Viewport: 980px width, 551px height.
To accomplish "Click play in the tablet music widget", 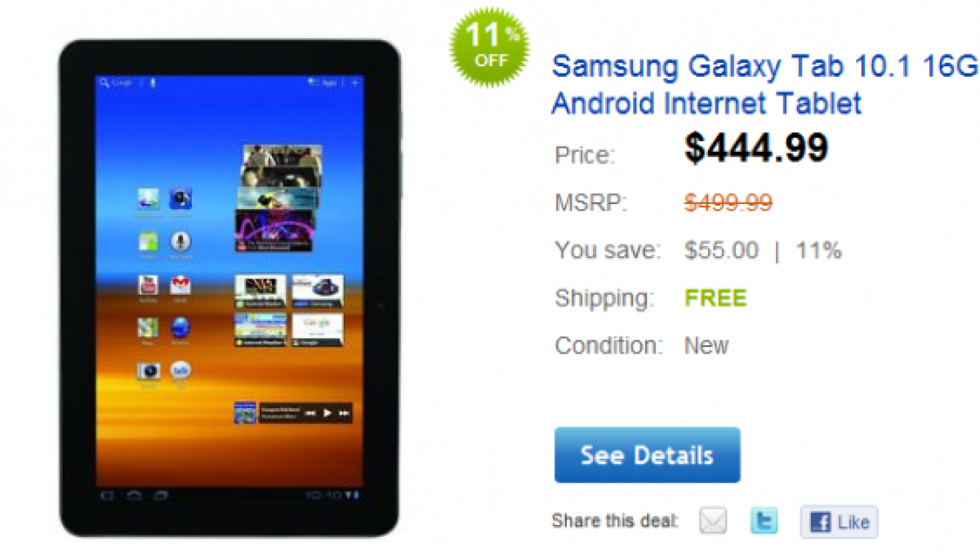I will (327, 414).
